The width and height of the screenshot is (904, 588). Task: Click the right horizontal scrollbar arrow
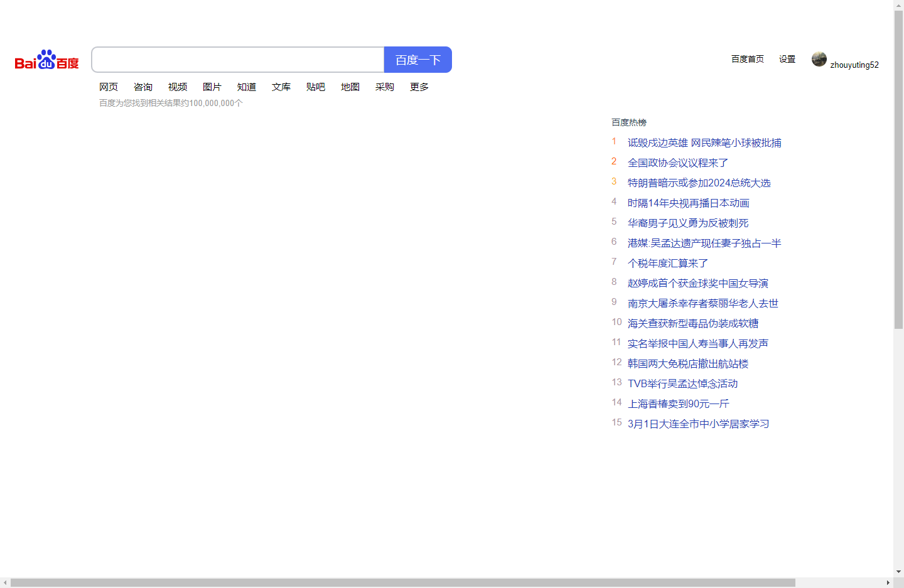point(888,583)
